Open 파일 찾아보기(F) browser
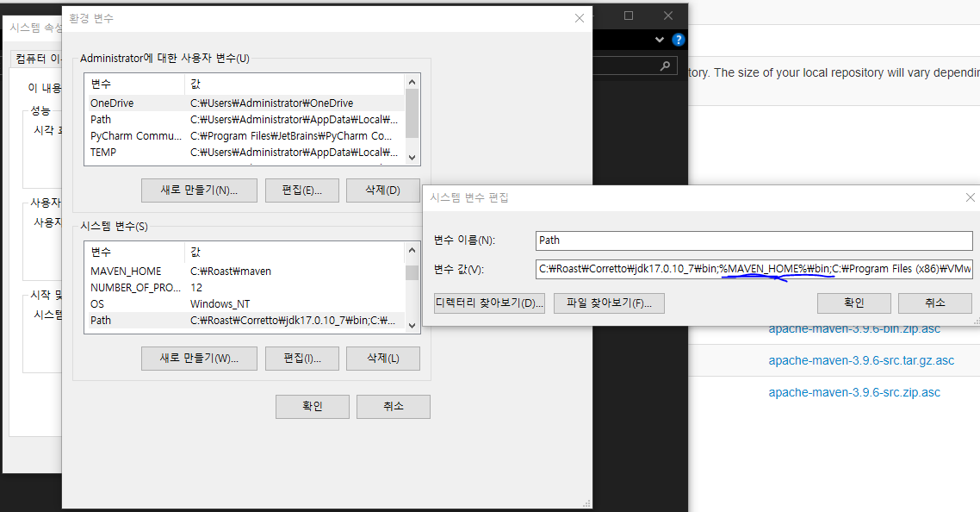The image size is (980, 512). pyautogui.click(x=610, y=303)
